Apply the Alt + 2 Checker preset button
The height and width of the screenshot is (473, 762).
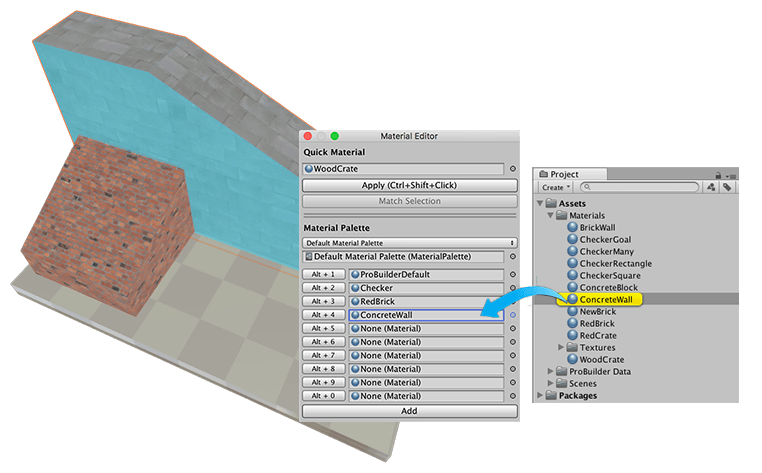323,288
